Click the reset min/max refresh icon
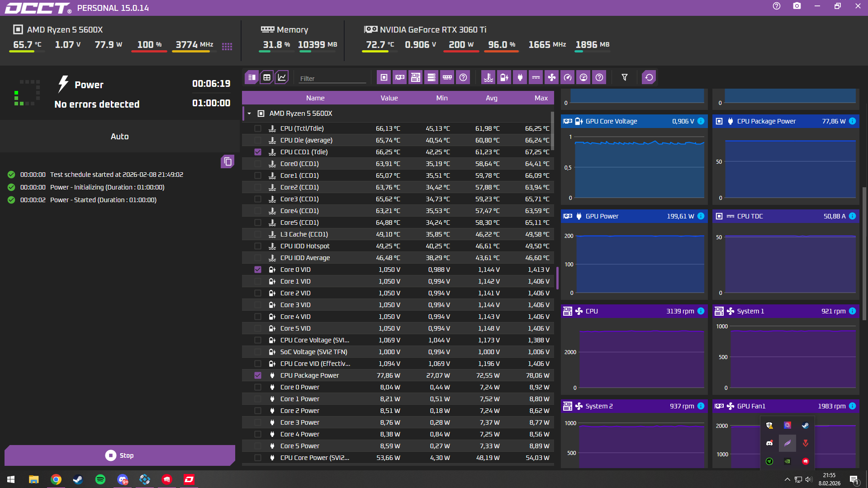This screenshot has height=488, width=868. tap(649, 77)
